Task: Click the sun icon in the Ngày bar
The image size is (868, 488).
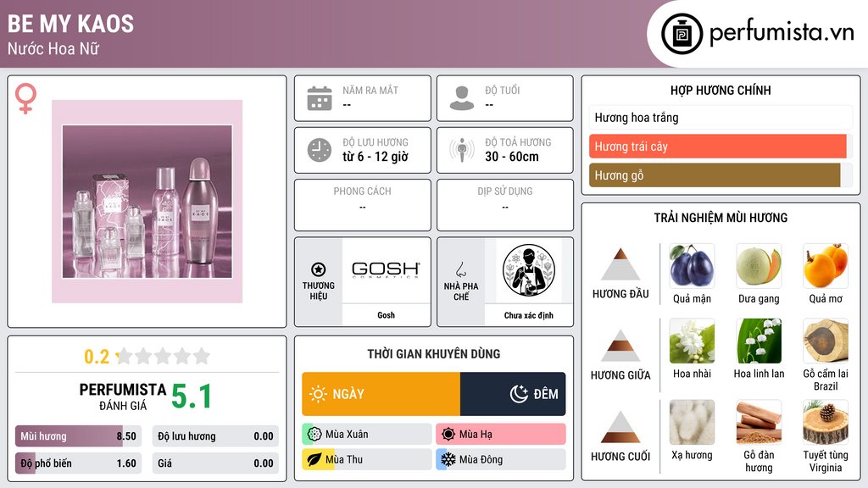Action: pyautogui.click(x=318, y=394)
